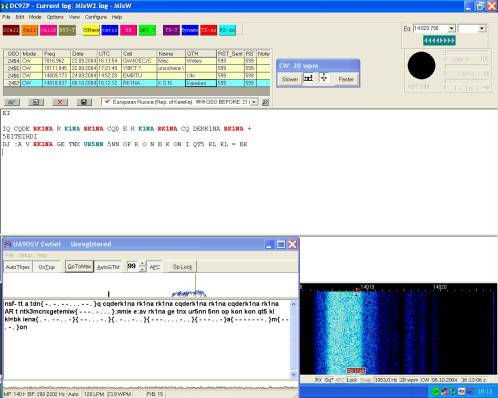Image resolution: width=498 pixels, height=398 pixels.
Task: Toggle AFC in CwGet
Action: pyautogui.click(x=155, y=267)
